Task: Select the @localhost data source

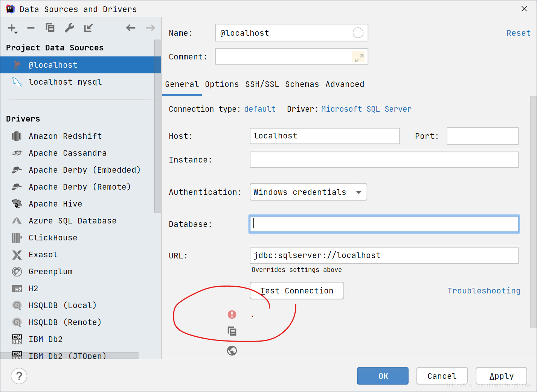Action: tap(81, 65)
